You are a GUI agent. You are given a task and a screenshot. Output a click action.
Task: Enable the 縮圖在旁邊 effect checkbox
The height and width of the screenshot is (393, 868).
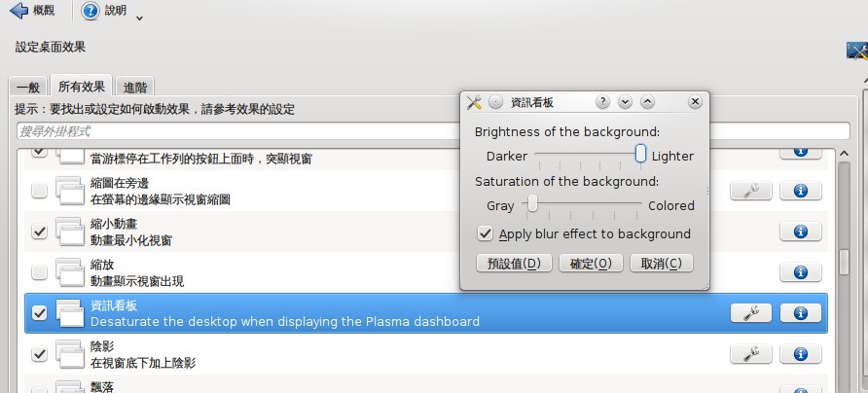(x=39, y=191)
